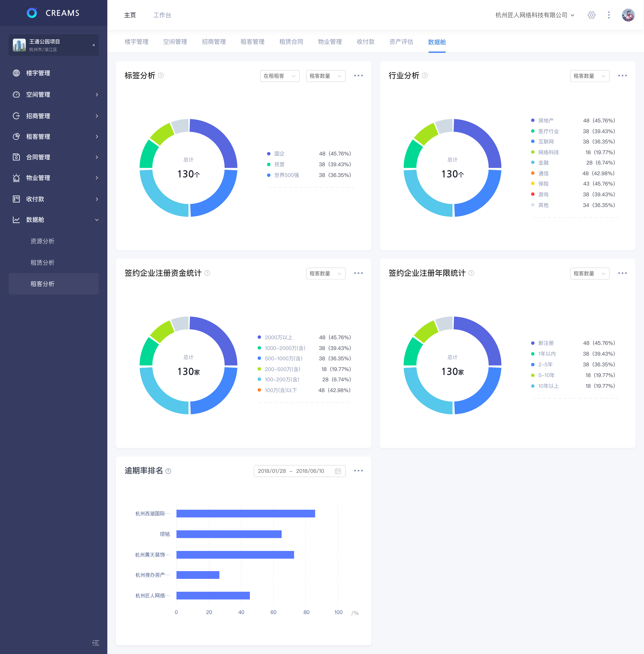Click date range field 2018/01/28 – 2018/06/10
This screenshot has width=644, height=654.
point(299,471)
